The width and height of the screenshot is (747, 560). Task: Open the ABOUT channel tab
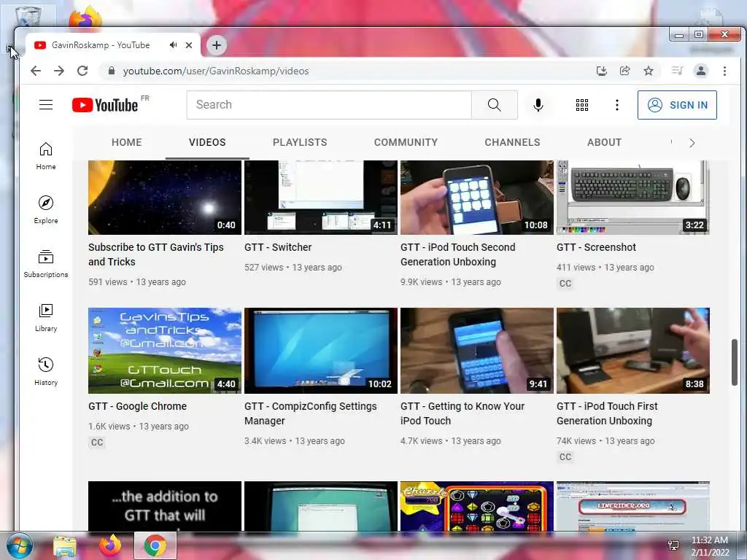pyautogui.click(x=605, y=142)
